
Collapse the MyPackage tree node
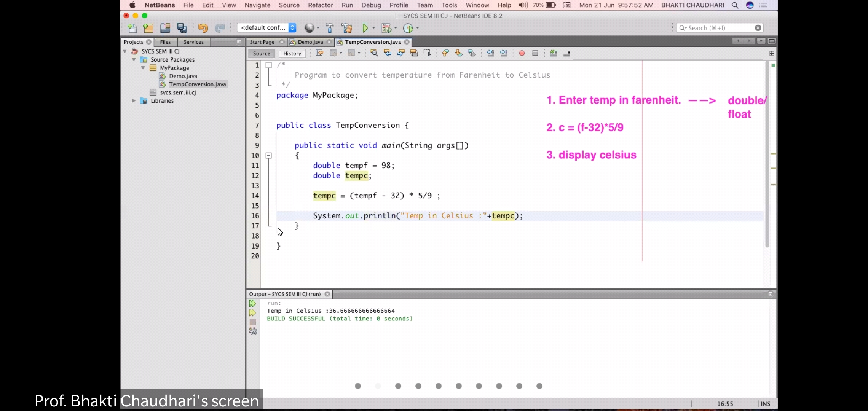tap(143, 68)
